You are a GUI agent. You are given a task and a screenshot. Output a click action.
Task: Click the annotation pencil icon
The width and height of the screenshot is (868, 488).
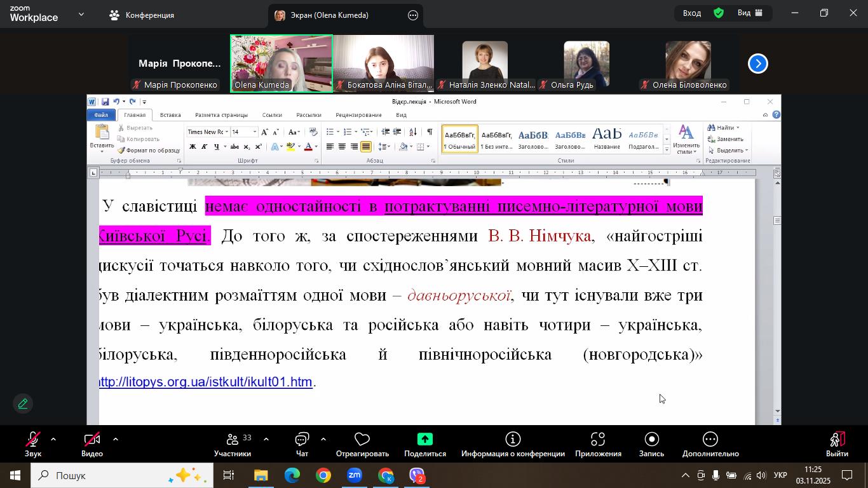[x=23, y=403]
